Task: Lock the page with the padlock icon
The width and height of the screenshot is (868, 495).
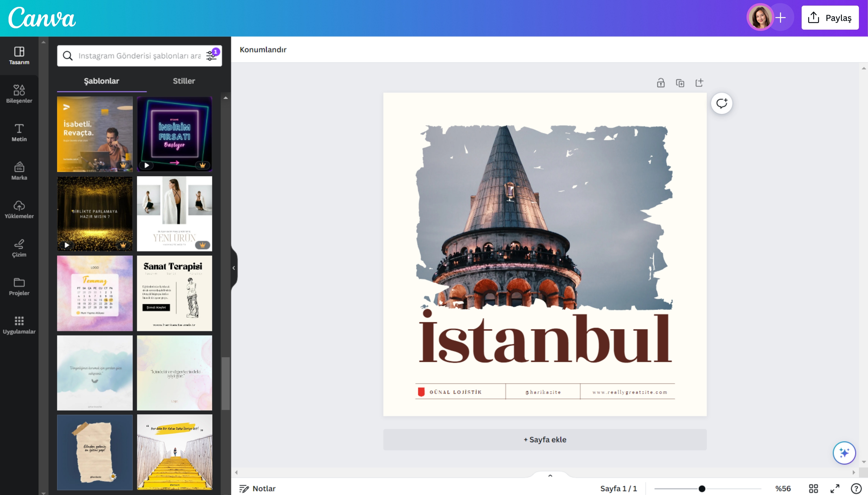Action: [660, 83]
